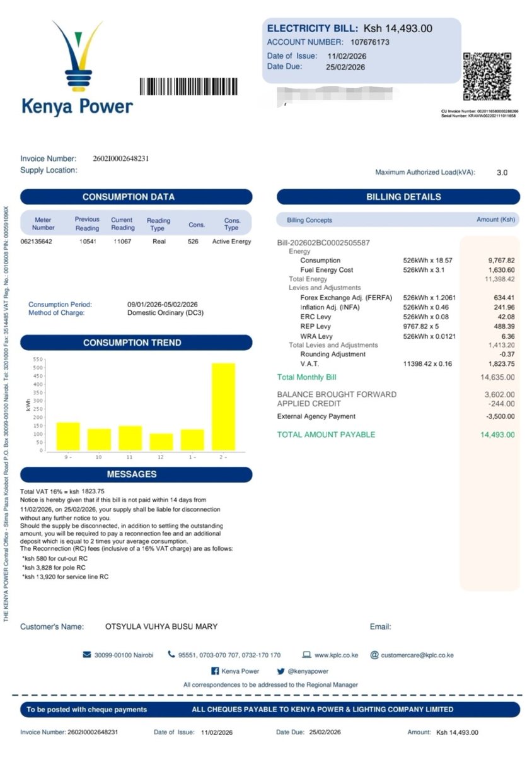Click the Real reading type cell
Viewport: 532px width, 757px height.
[x=159, y=242]
